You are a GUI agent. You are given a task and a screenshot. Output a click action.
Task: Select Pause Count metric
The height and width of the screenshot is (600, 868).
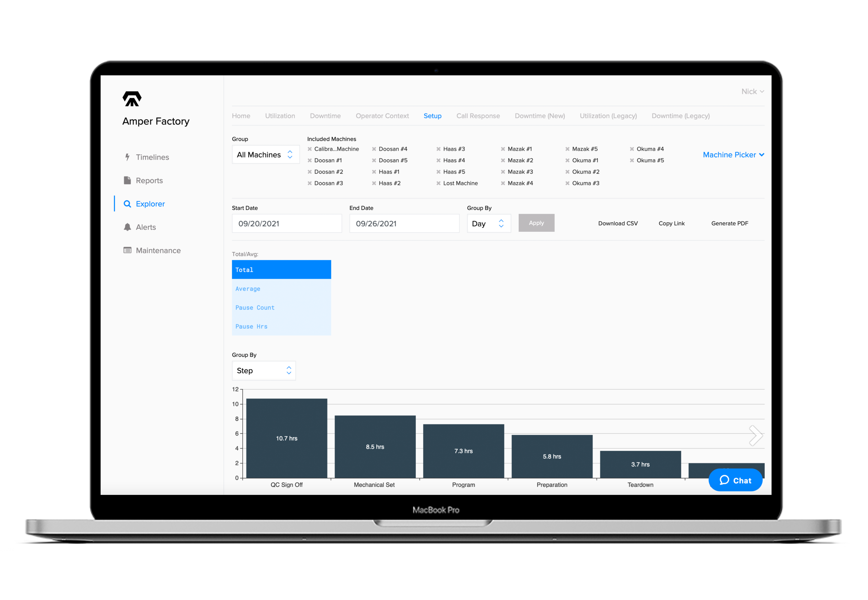click(255, 307)
